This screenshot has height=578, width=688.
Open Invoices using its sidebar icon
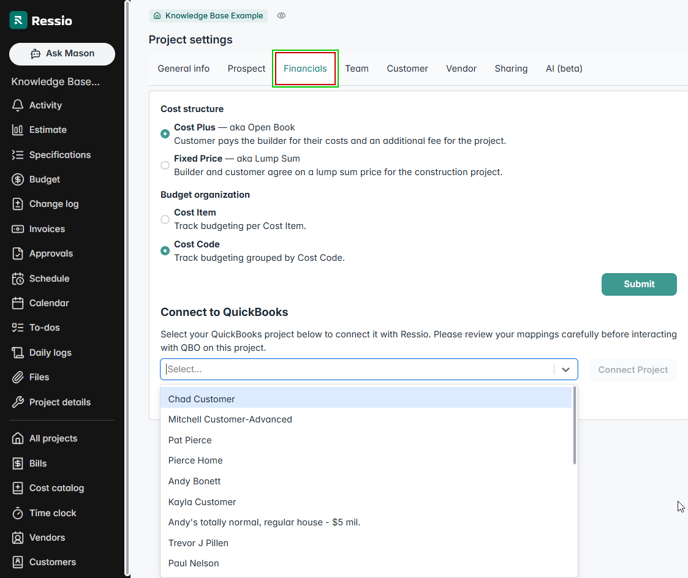(x=18, y=229)
